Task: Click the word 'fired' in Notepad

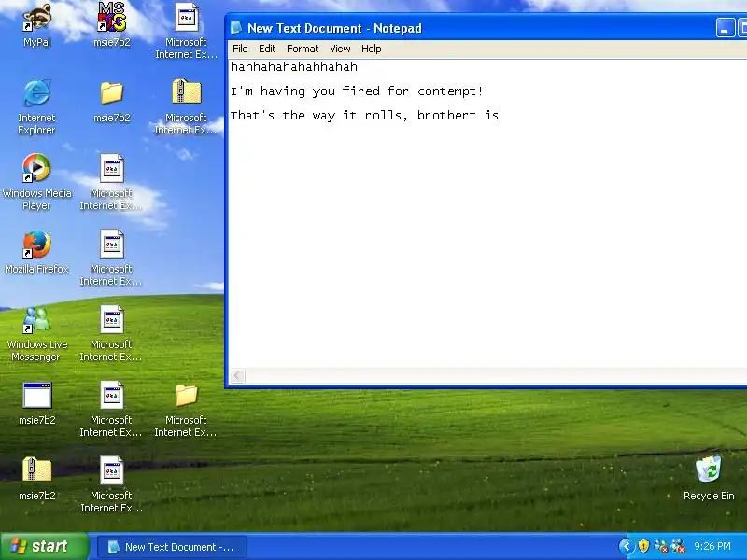Action: click(361, 91)
